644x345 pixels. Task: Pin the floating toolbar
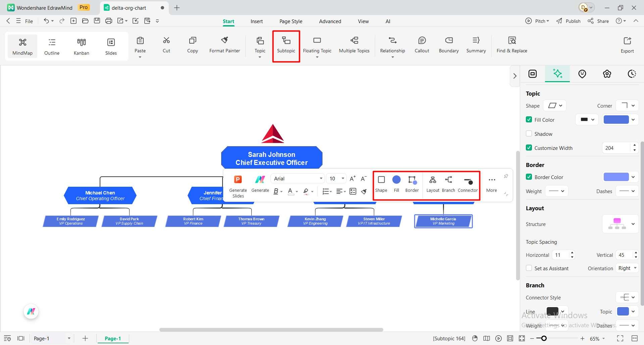(506, 176)
